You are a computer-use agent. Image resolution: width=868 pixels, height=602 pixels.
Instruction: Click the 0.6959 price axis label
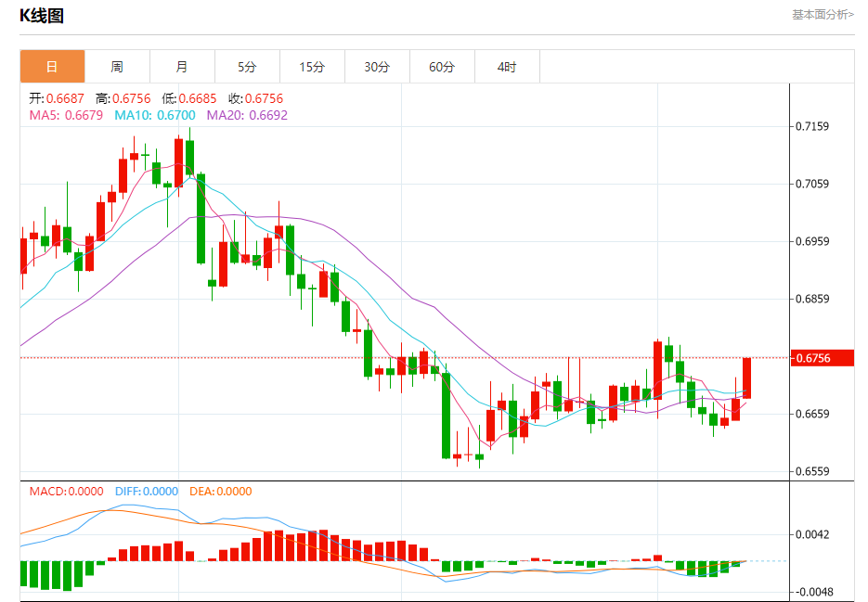(812, 241)
